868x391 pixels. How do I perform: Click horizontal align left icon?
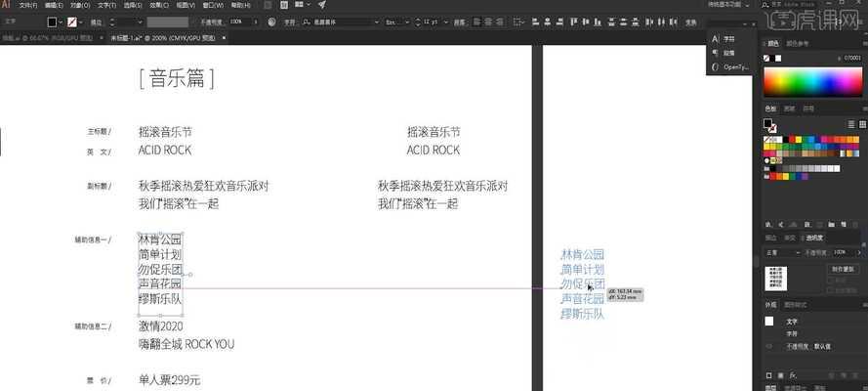(535, 22)
